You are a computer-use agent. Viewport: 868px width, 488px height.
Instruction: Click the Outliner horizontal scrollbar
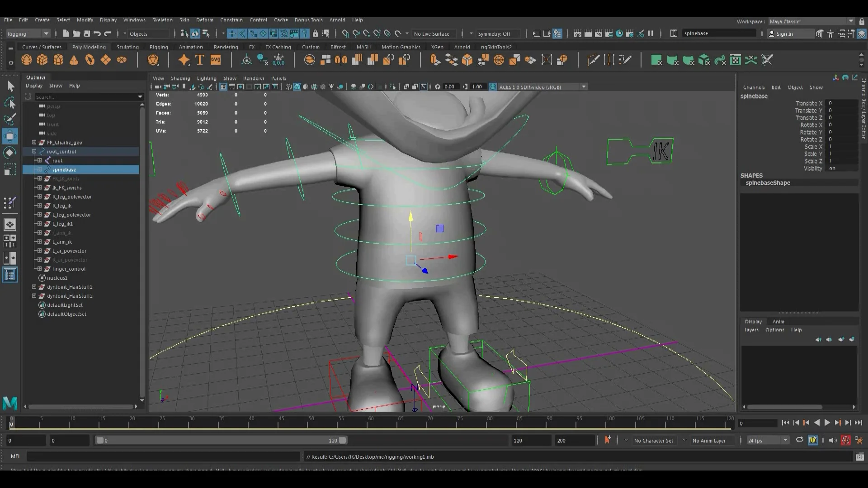coord(80,406)
